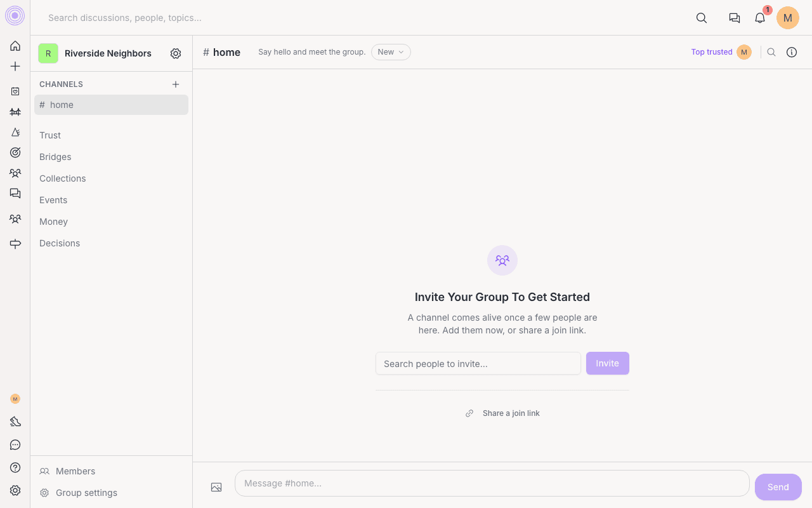Open the chat bubbles icon in left rail
The image size is (812, 508).
click(15, 193)
